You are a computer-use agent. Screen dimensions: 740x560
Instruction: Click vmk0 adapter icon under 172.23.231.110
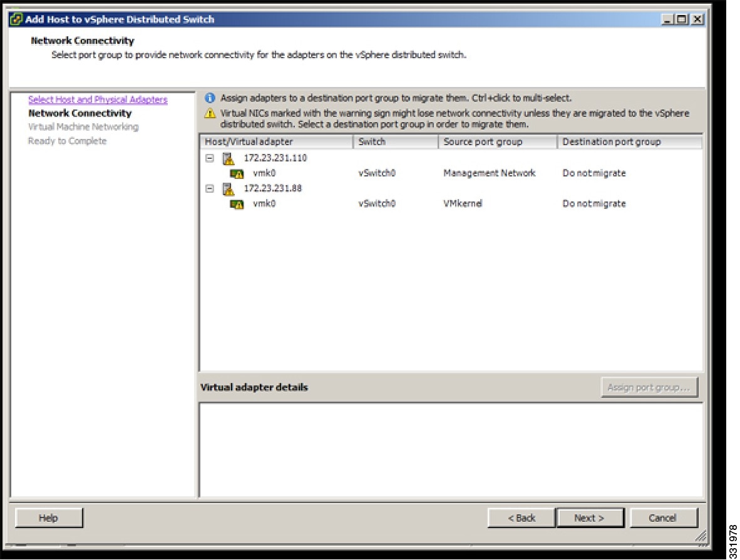(x=237, y=173)
